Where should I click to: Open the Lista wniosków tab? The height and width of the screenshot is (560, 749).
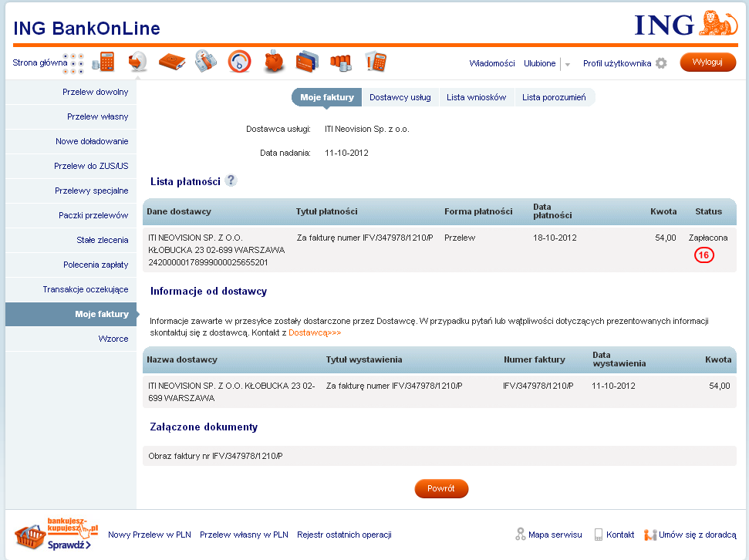[476, 97]
